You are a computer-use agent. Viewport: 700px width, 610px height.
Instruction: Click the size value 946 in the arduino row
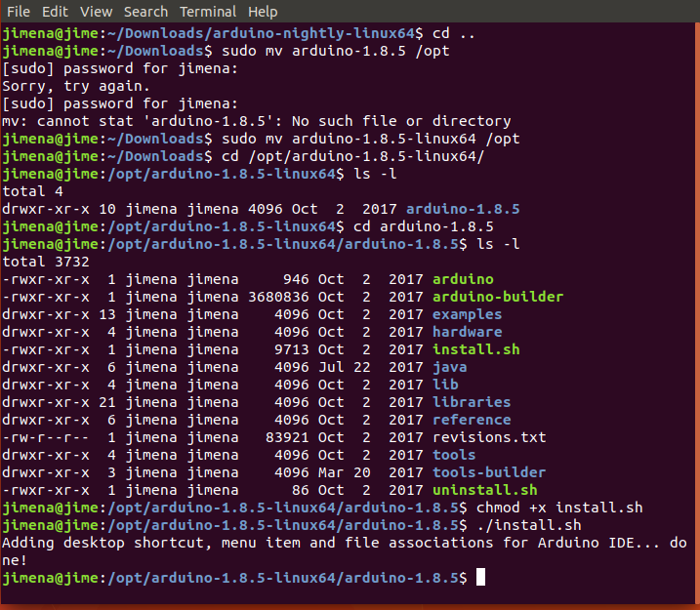click(x=296, y=279)
